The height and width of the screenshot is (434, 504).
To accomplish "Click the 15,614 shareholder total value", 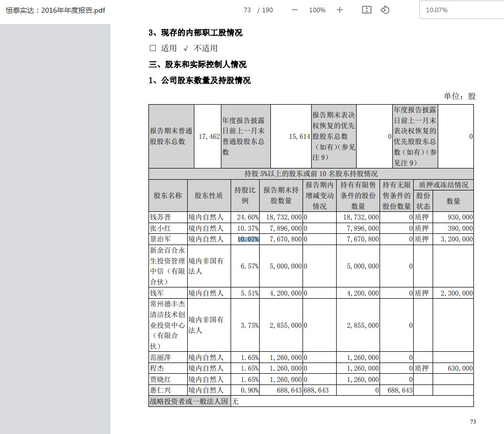I will coord(299,136).
